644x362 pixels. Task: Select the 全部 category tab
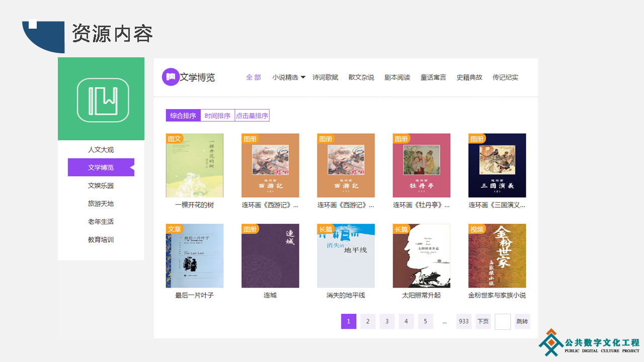tap(254, 77)
